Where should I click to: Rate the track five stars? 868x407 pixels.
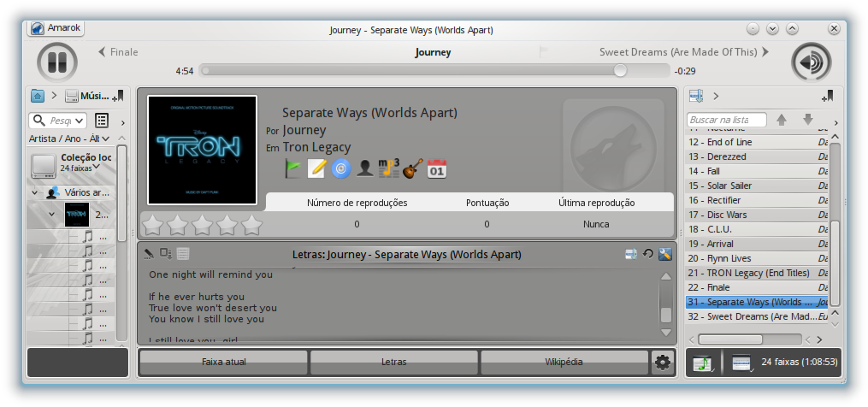(x=251, y=225)
